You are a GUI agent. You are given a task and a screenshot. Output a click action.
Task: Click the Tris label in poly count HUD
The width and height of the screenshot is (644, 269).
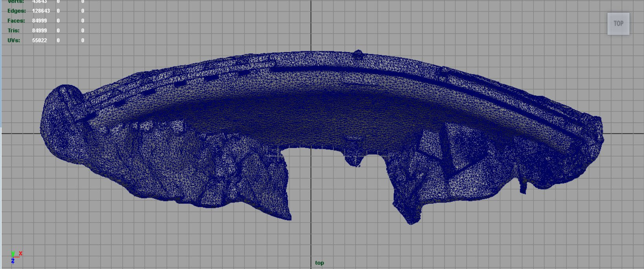click(13, 31)
